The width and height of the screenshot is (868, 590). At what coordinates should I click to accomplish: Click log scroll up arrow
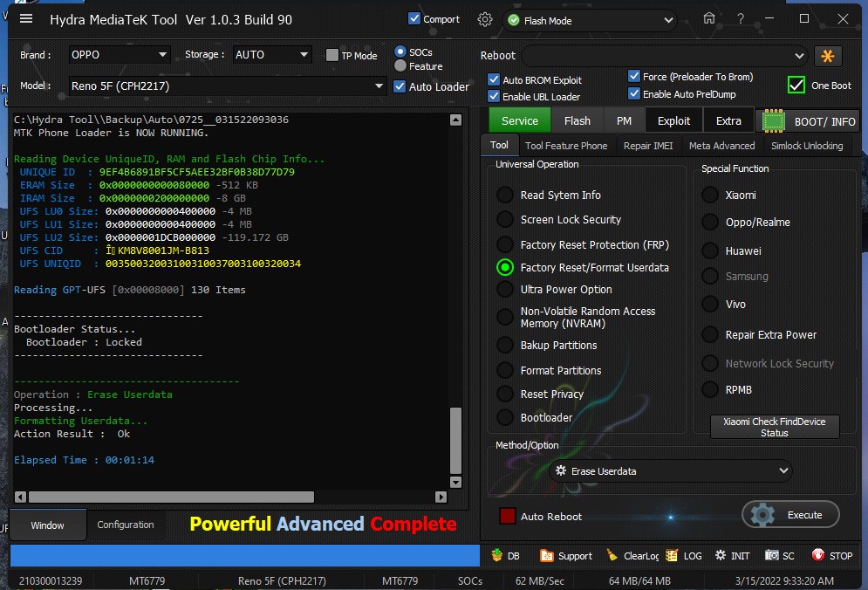pos(455,120)
